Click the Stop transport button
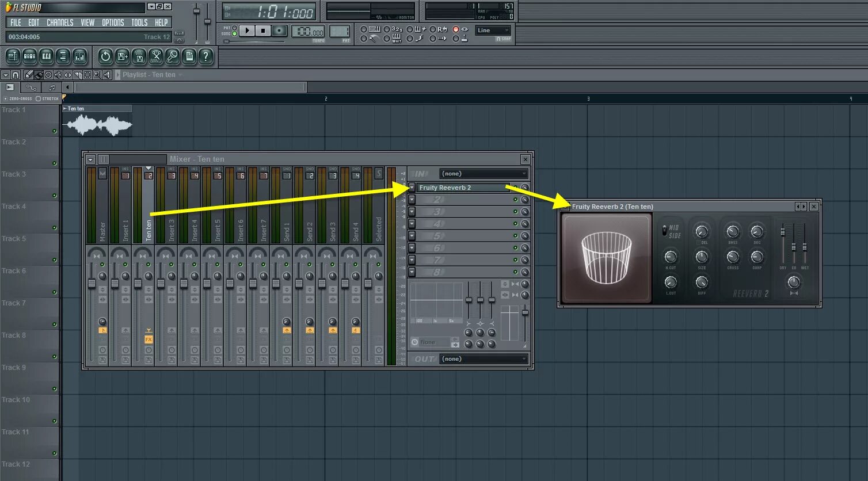Image resolution: width=868 pixels, height=481 pixels. 263,30
